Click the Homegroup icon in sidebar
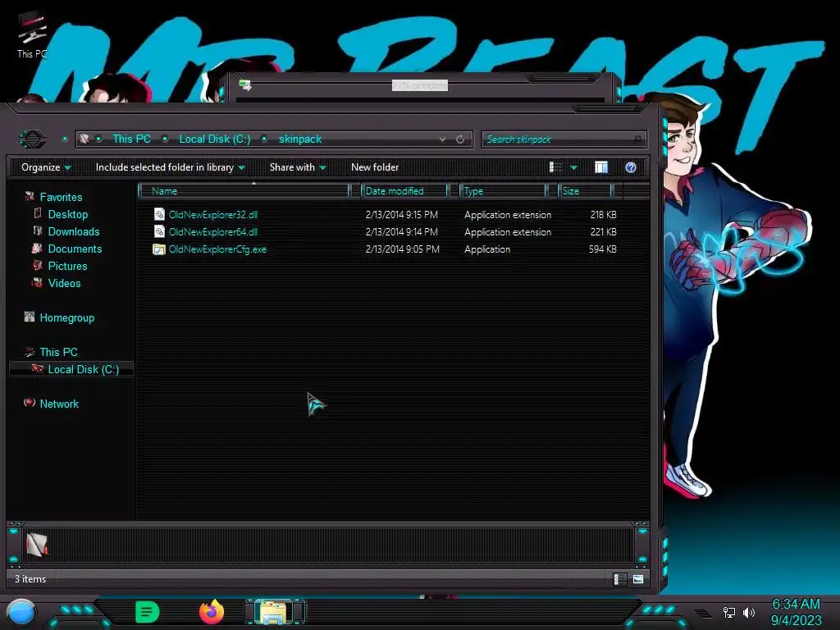Screen dimensions: 840x630 (x=30, y=317)
